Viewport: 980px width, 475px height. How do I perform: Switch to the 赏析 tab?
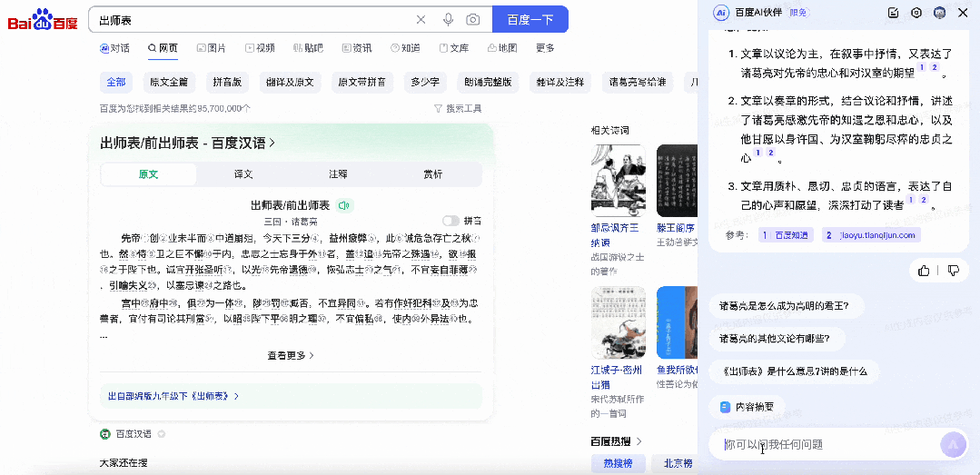click(x=433, y=174)
